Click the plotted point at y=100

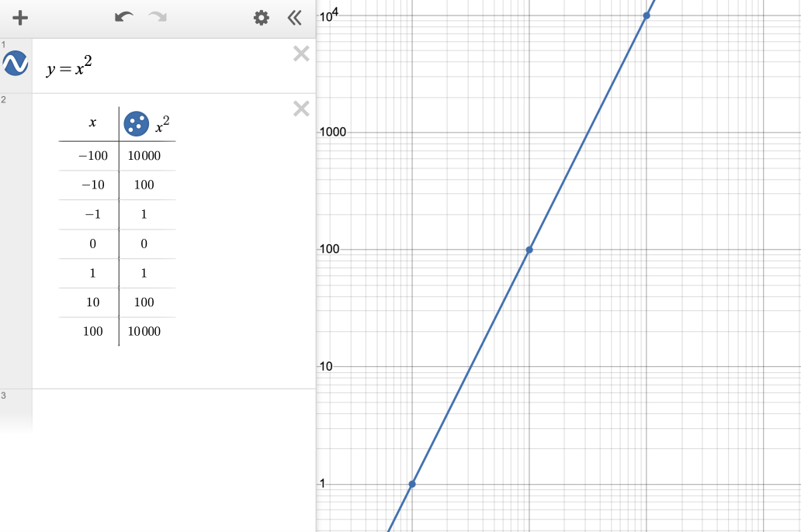529,250
